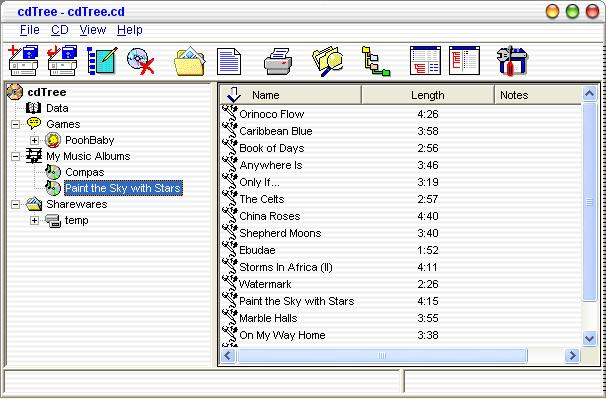Click the Edit entry pencil notepad icon
Viewport: 606px width, 399px height.
point(102,60)
